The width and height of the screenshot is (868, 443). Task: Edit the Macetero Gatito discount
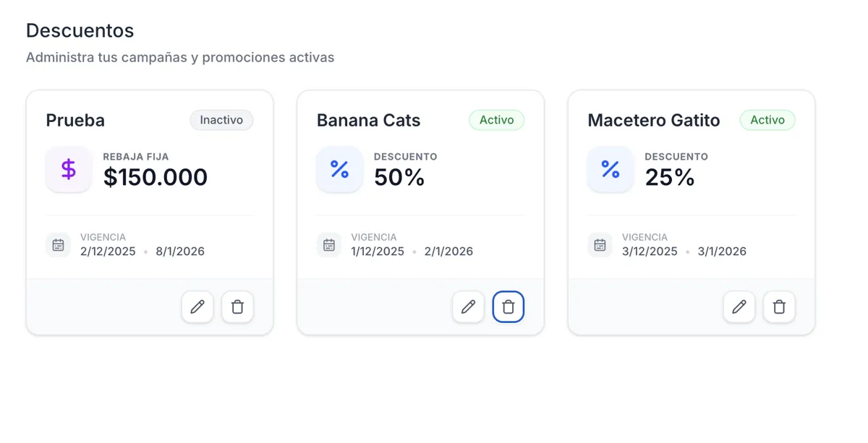pyautogui.click(x=739, y=307)
